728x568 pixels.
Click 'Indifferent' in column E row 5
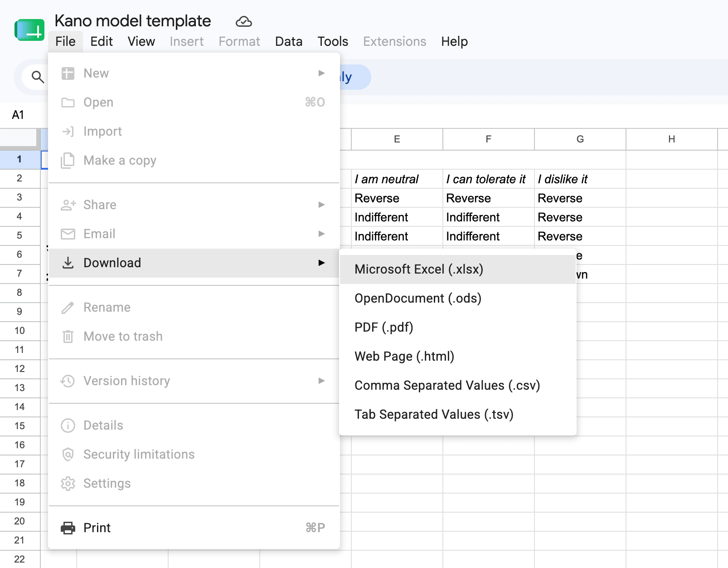397,236
